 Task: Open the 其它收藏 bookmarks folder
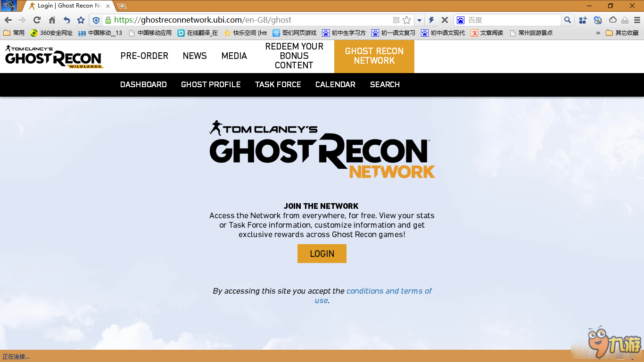(x=622, y=33)
